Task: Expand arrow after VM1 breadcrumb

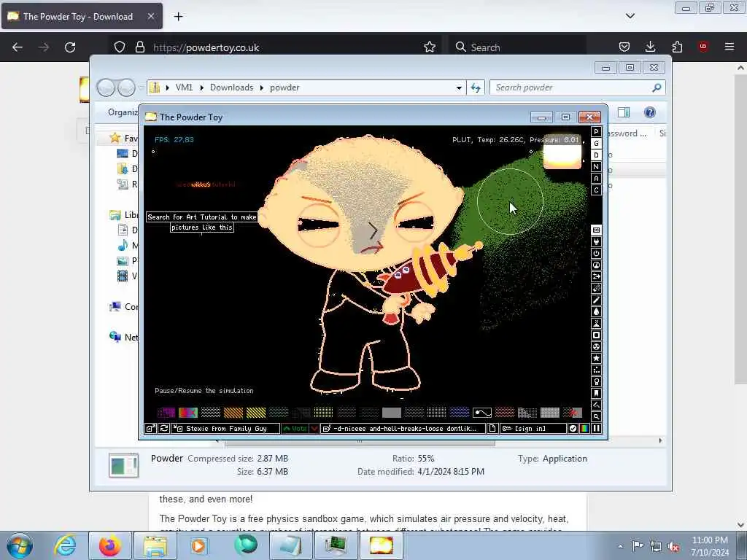Action: point(202,87)
